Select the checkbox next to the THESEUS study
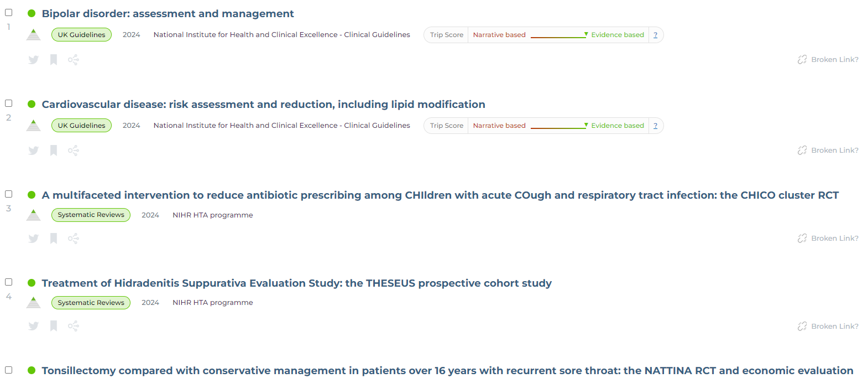 pyautogui.click(x=8, y=282)
